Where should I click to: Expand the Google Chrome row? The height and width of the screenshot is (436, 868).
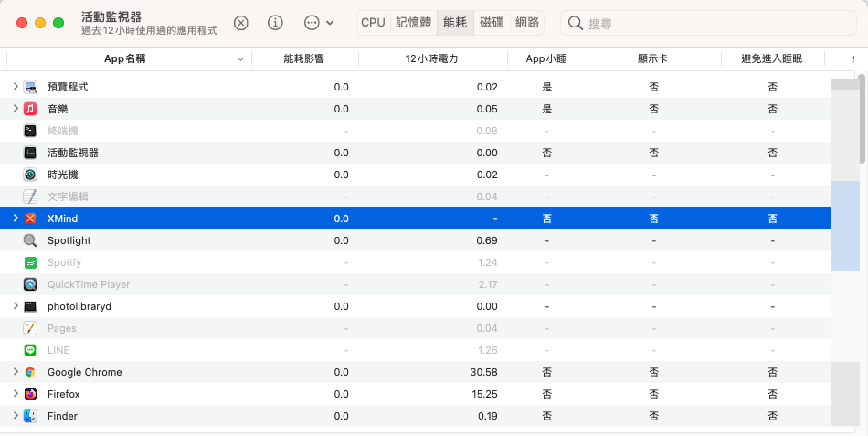point(16,372)
